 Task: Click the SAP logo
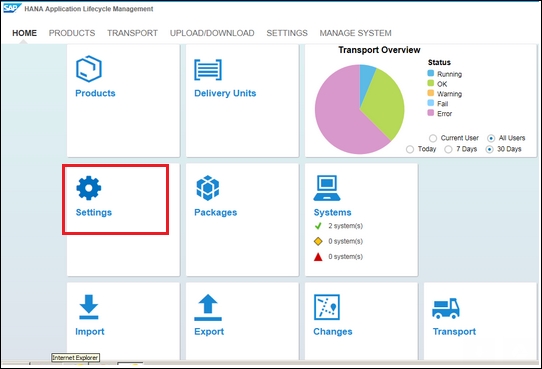click(12, 8)
